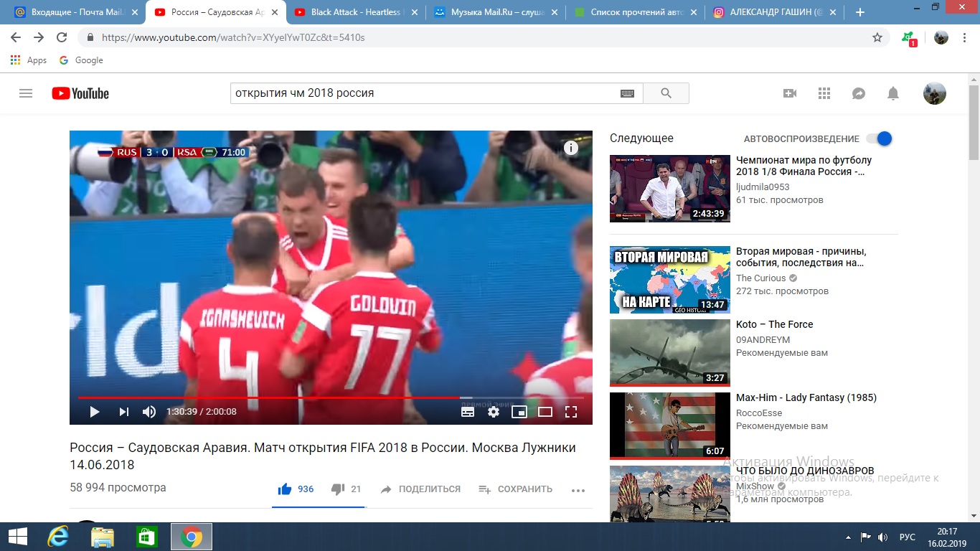980x551 pixels.
Task: Click the search magnifier button
Action: coord(666,93)
